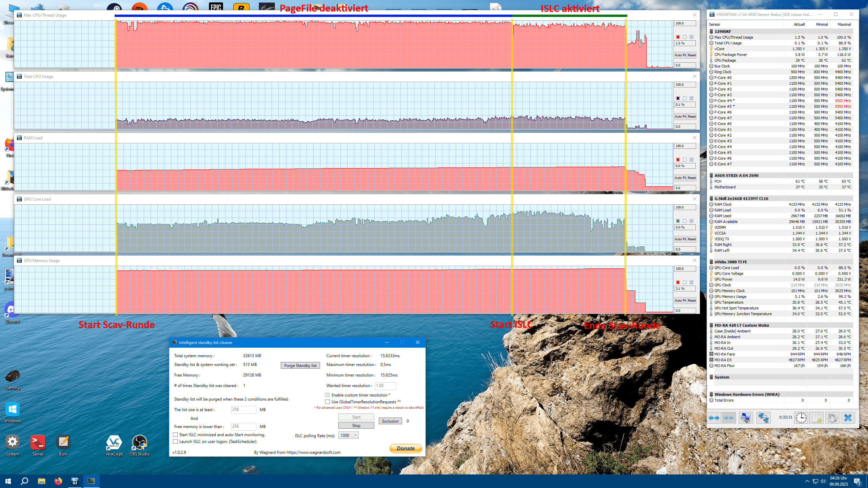Start logging with the sheet-plus icon

click(x=816, y=418)
